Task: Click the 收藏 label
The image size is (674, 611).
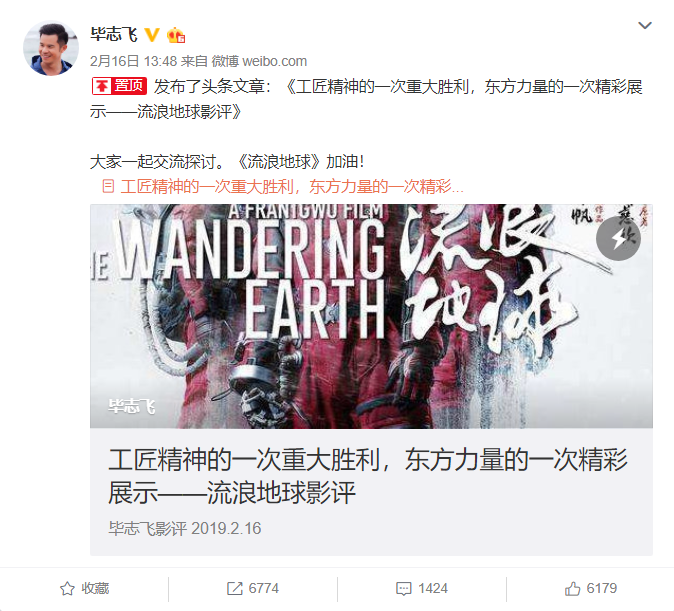Action: point(95,588)
